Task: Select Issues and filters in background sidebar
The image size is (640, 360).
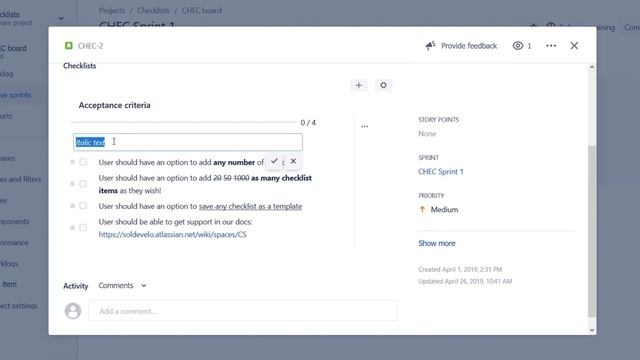Action: tap(20, 180)
